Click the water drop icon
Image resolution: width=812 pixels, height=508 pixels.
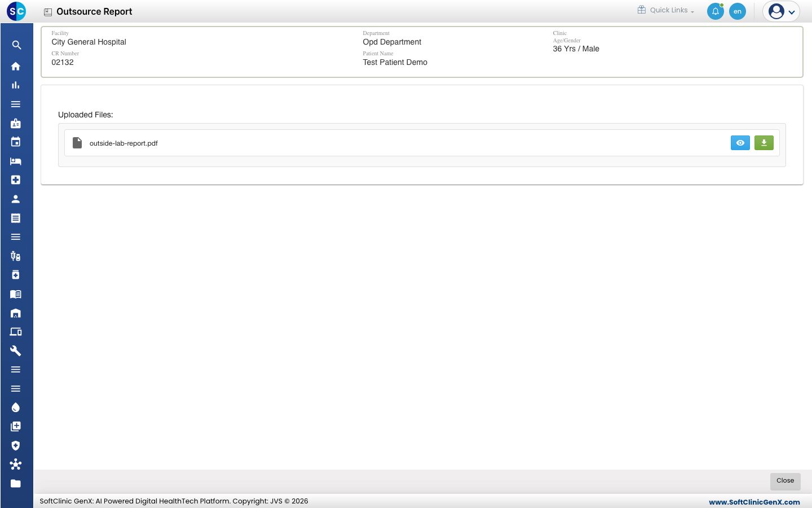tap(16, 408)
